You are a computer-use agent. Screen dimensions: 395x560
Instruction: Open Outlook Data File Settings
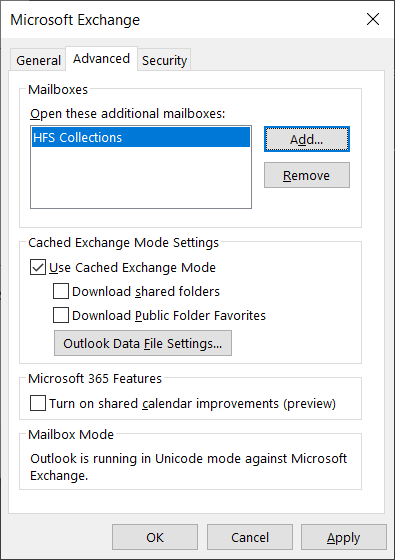tap(143, 343)
